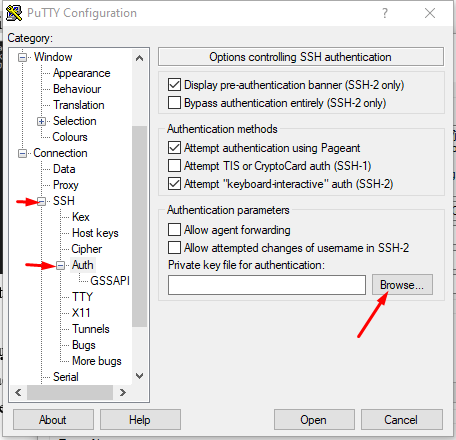Click the private key file input field
This screenshot has width=456, height=440.
267,285
